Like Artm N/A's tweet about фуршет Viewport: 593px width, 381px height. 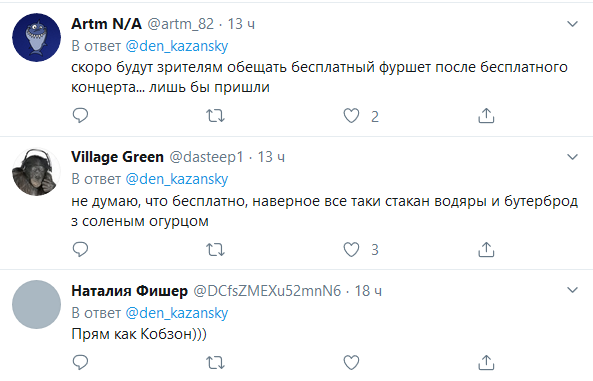tap(351, 116)
